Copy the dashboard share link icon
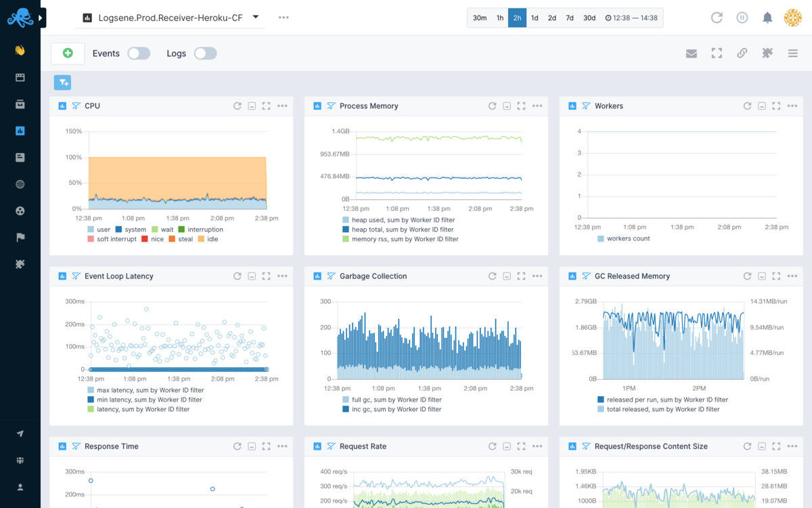Viewport: 812px width, 508px height. point(742,53)
